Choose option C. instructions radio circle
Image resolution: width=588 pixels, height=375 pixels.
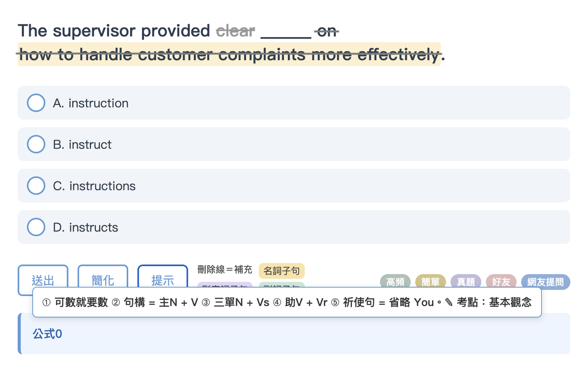tap(36, 185)
